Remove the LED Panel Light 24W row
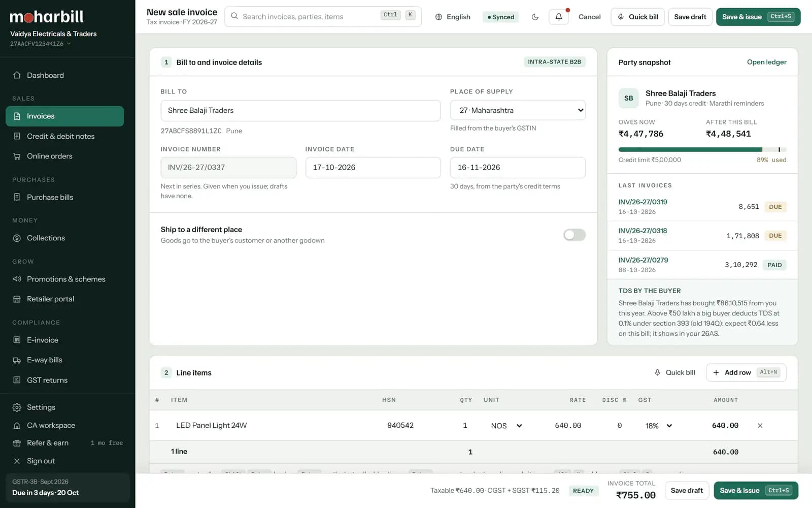Viewport: 812px width, 508px height. pyautogui.click(x=760, y=426)
